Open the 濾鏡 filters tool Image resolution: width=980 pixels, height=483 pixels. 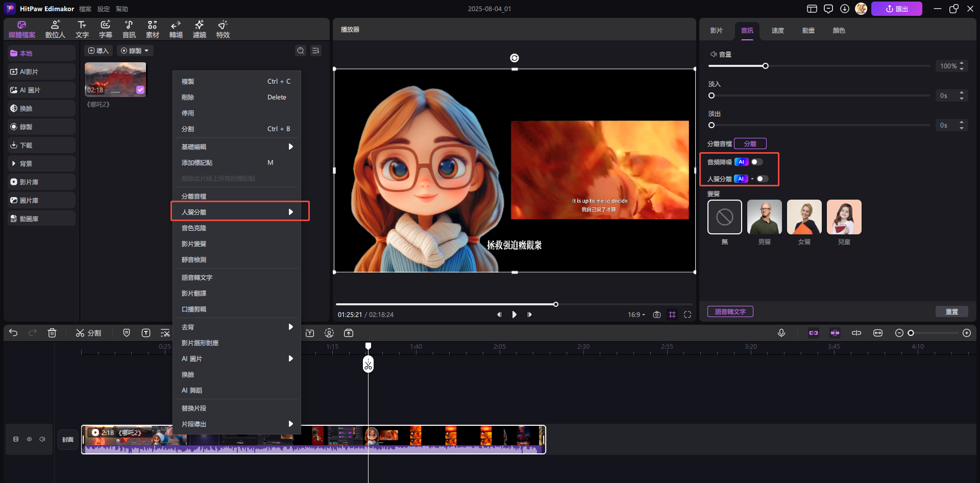click(x=199, y=29)
